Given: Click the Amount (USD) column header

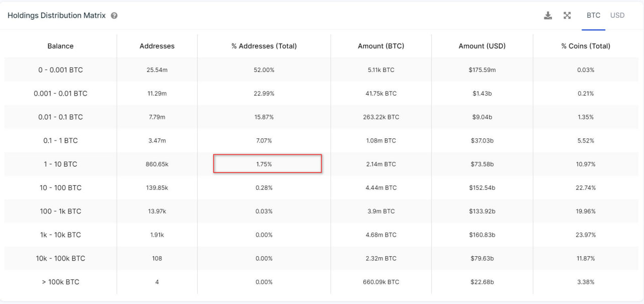Looking at the screenshot, I should (482, 46).
